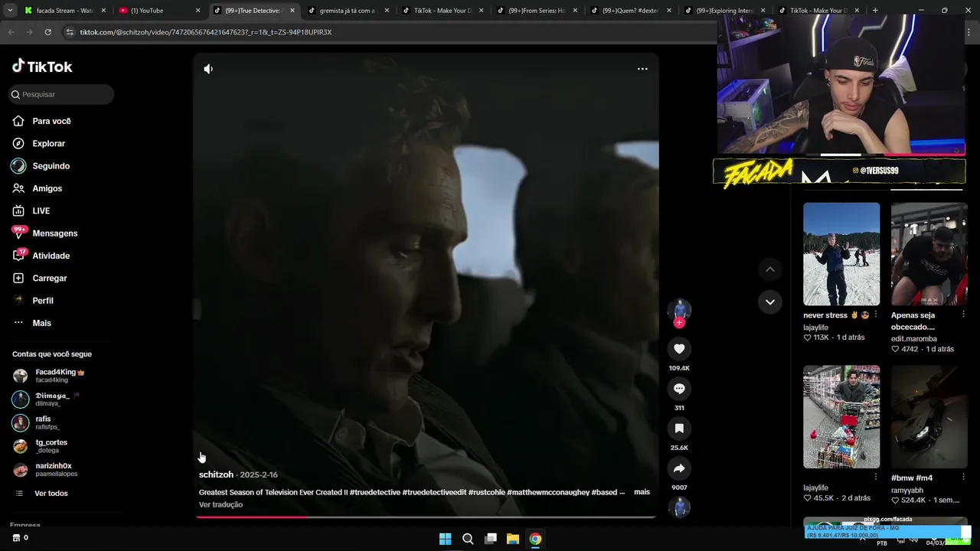The image size is (980, 551).
Task: Go to previous video with up arrow
Action: coord(770,269)
